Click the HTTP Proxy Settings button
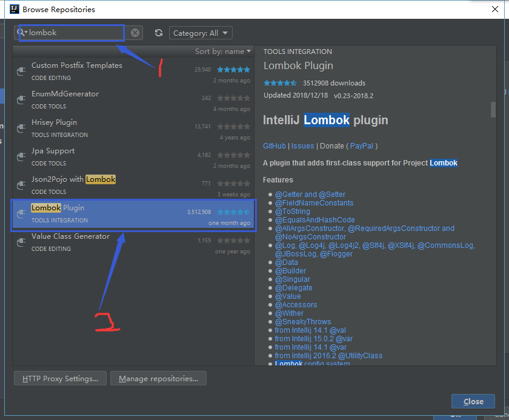Image resolution: width=509 pixels, height=420 pixels. pos(59,378)
